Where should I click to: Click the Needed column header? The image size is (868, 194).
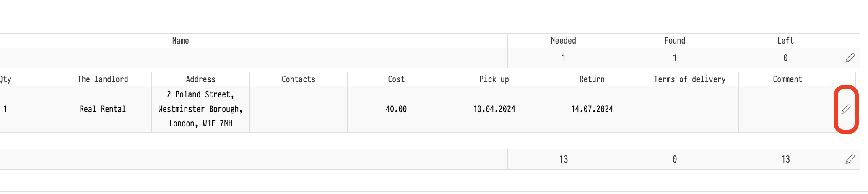coord(563,41)
